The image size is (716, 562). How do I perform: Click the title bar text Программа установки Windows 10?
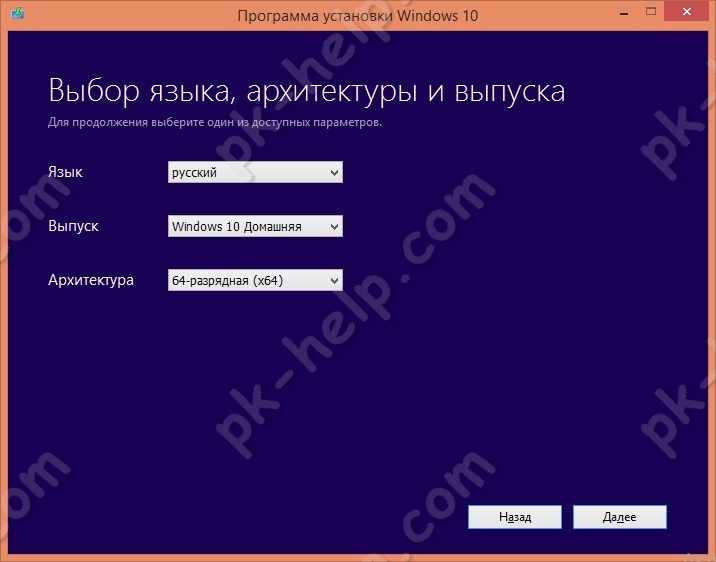(x=358, y=16)
